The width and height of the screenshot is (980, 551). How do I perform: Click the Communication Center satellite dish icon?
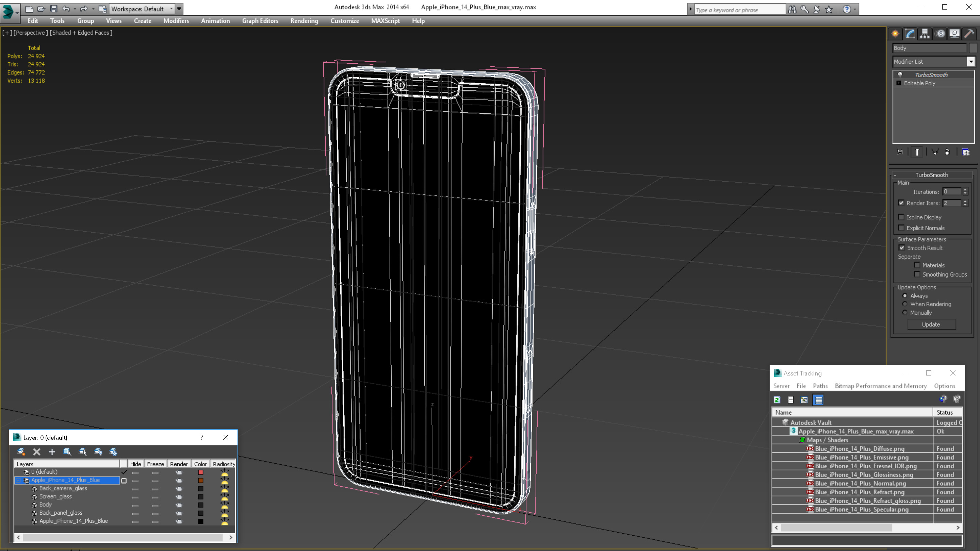817,9
